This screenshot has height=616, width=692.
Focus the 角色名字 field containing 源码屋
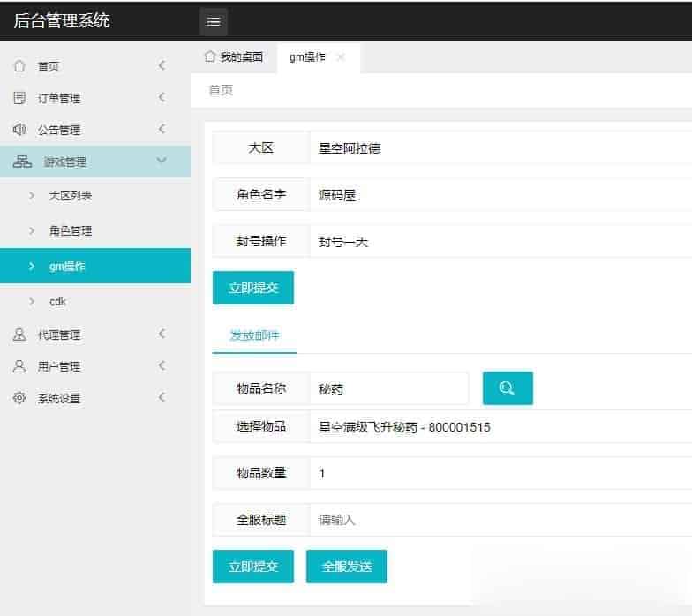pos(501,194)
